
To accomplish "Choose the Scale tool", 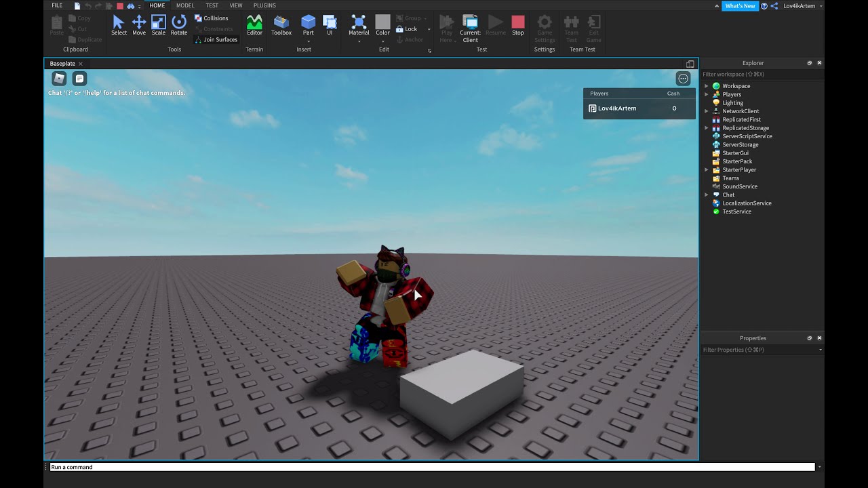I will tap(159, 25).
